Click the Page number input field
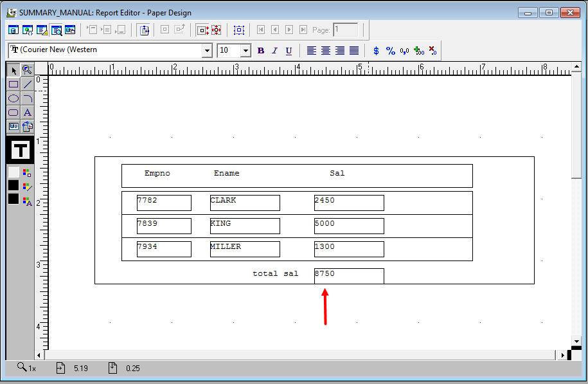The width and height of the screenshot is (588, 384). 346,30
